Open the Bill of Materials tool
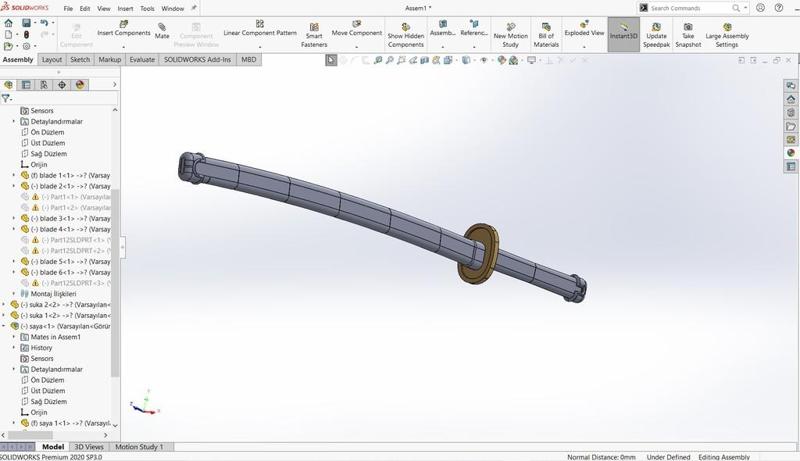The height and width of the screenshot is (461, 800). pyautogui.click(x=546, y=35)
